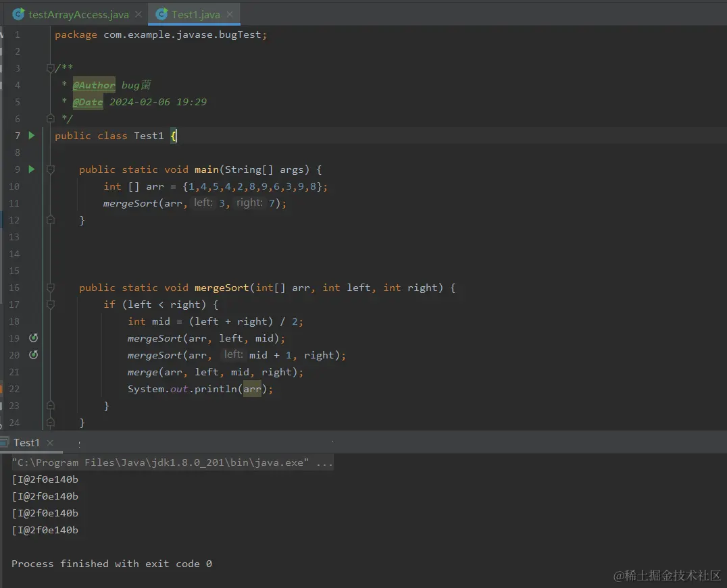The width and height of the screenshot is (727, 588).
Task: Open the Test1 run console tab
Action: (x=26, y=442)
